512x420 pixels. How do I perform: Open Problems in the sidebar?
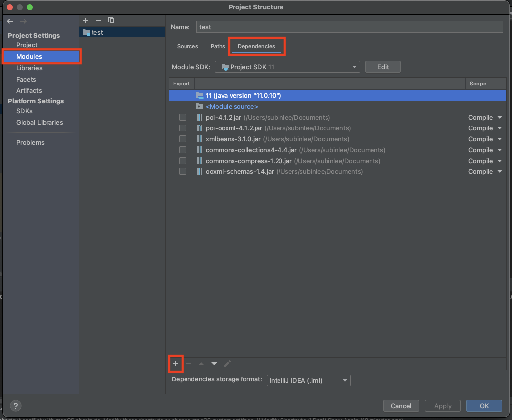click(x=30, y=142)
